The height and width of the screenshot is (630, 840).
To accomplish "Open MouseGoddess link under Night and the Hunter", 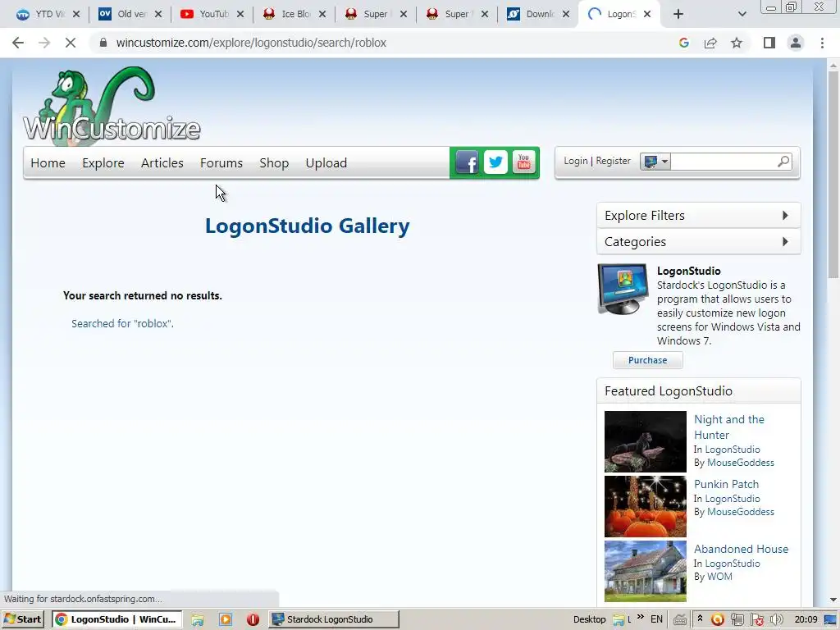I will [741, 463].
